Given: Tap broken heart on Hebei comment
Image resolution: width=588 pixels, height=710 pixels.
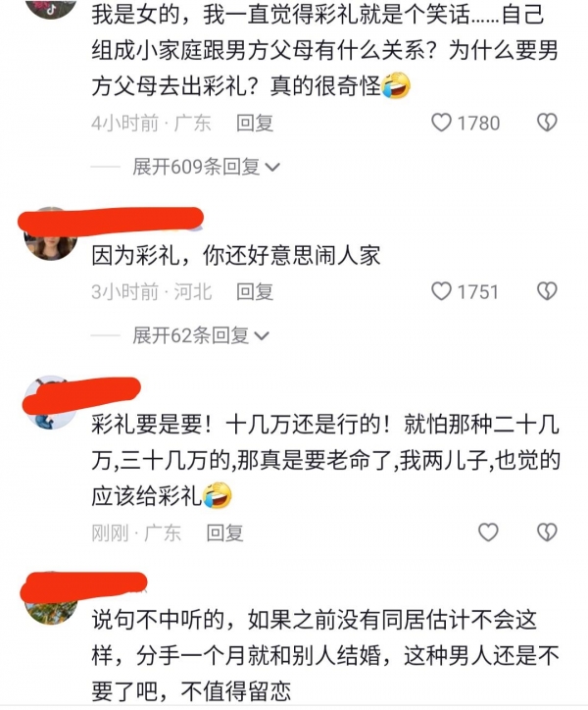Looking at the screenshot, I should coord(547,291).
